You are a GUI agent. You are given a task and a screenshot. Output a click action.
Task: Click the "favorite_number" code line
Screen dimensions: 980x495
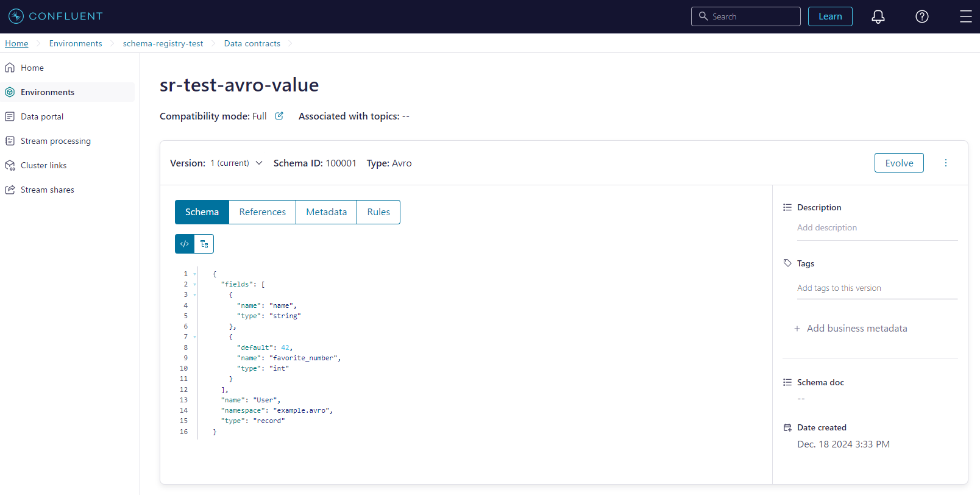[x=289, y=358]
